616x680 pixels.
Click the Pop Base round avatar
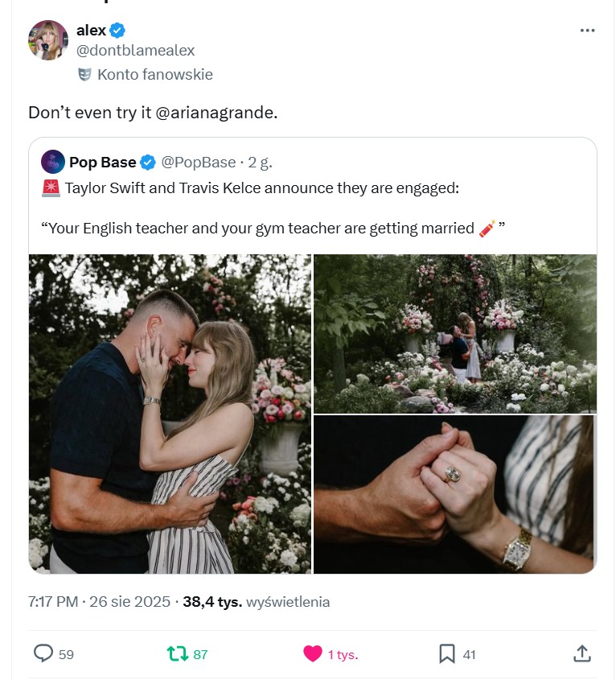point(53,162)
